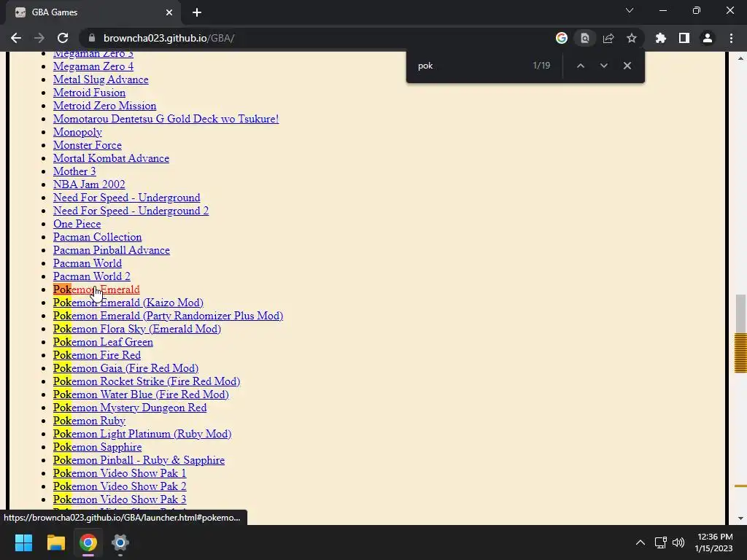Screen dimensions: 747x560
Task: Show hidden system tray icons
Action: pyautogui.click(x=640, y=542)
